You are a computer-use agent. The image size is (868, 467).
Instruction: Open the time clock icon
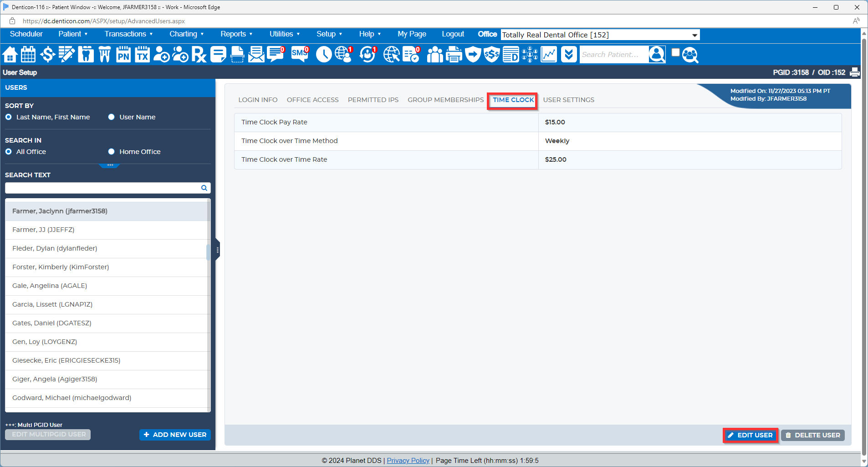point(324,55)
